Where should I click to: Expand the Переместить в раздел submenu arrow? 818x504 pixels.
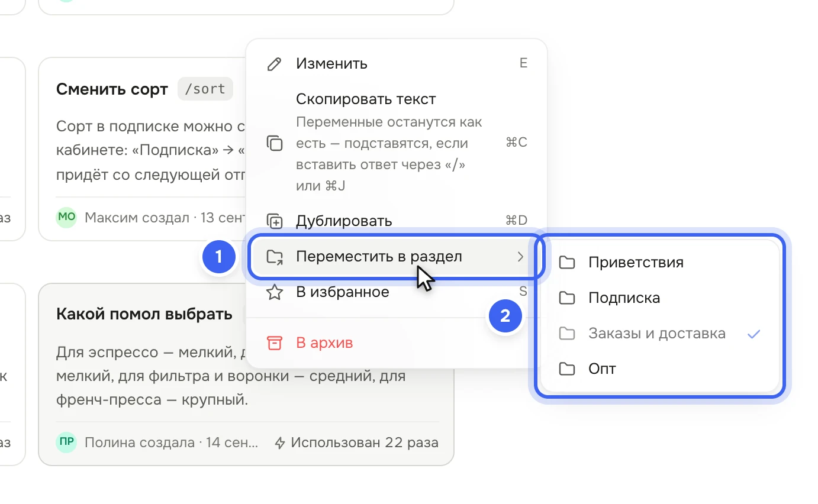tap(520, 257)
